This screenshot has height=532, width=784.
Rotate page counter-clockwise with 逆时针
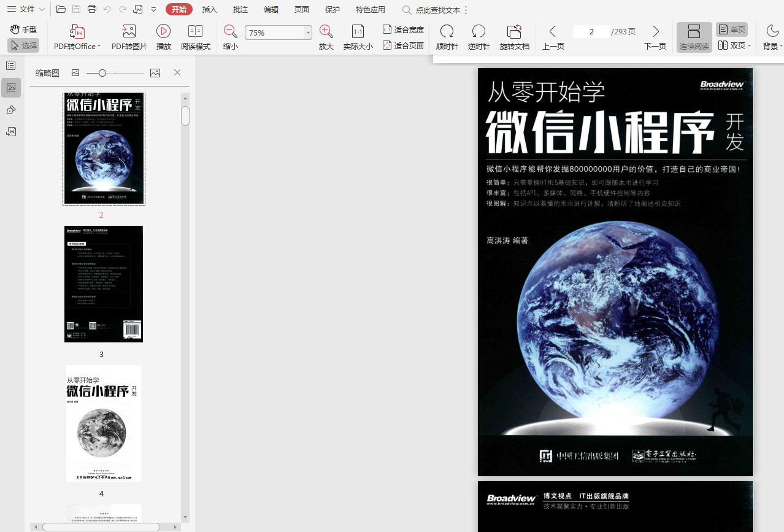coord(478,32)
